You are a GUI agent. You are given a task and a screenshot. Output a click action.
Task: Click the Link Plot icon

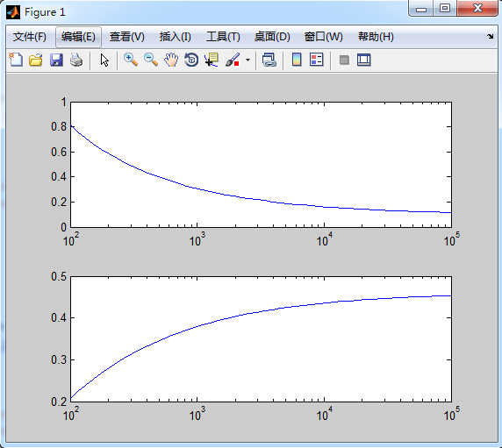click(x=269, y=60)
